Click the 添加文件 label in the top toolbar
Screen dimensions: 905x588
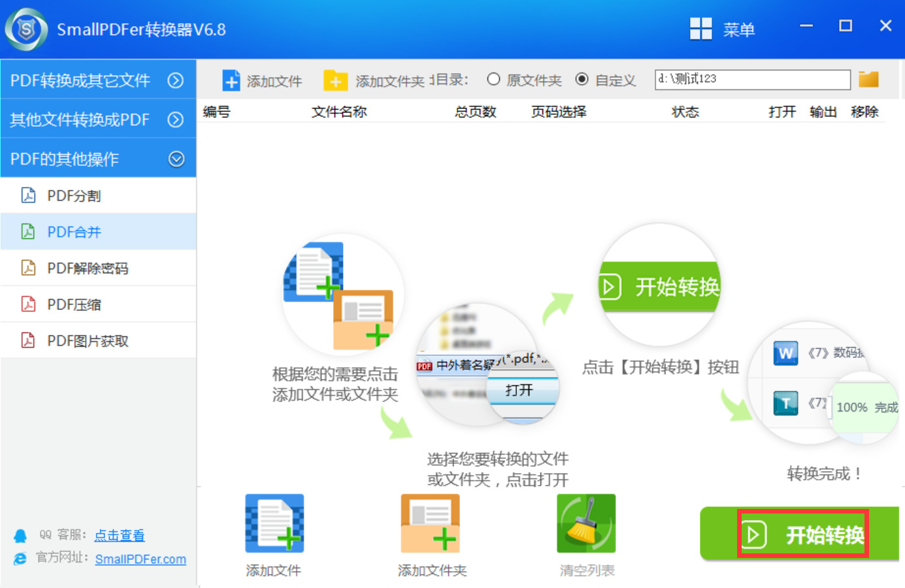click(274, 81)
